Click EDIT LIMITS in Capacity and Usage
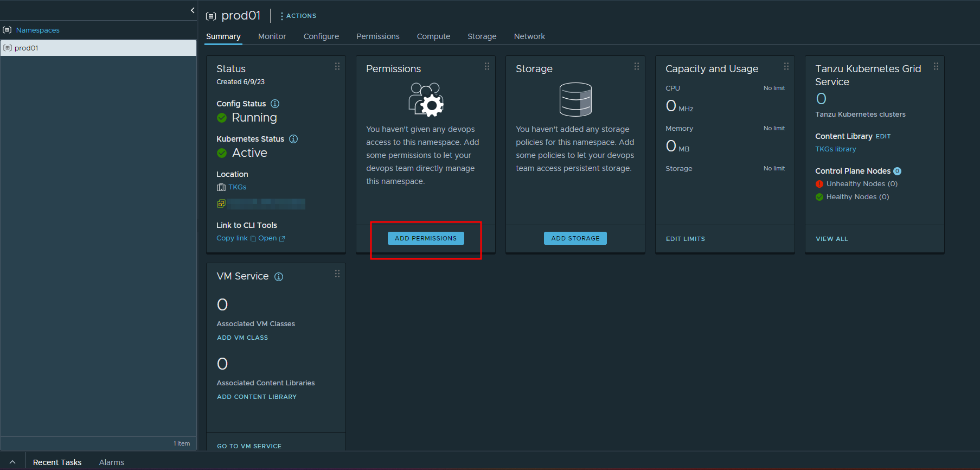The image size is (980, 470). coord(686,239)
